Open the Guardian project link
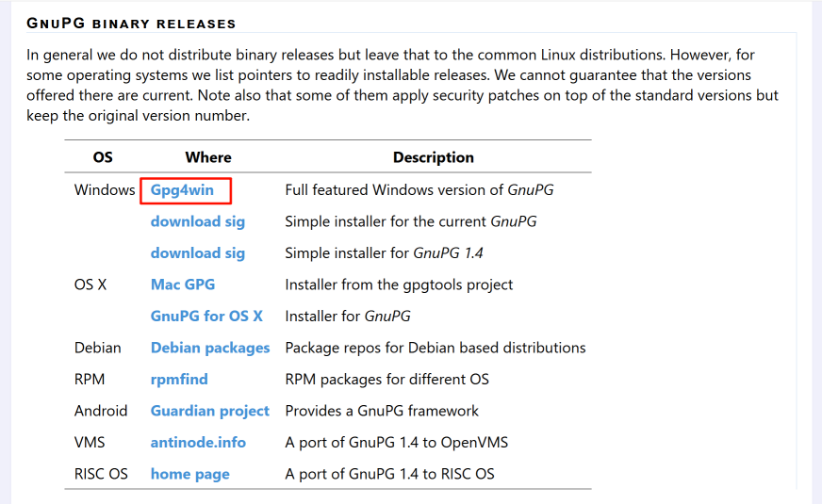The image size is (822, 504). click(x=210, y=411)
